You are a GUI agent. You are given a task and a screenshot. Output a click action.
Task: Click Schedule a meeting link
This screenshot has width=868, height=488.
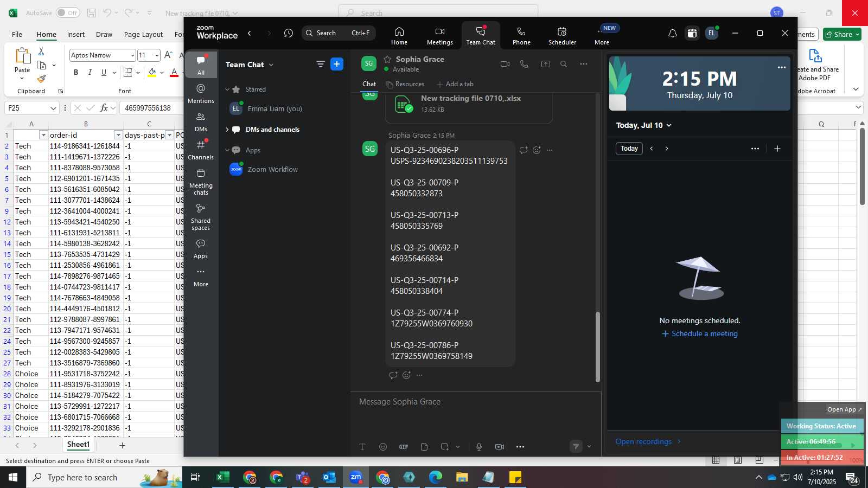(700, 333)
